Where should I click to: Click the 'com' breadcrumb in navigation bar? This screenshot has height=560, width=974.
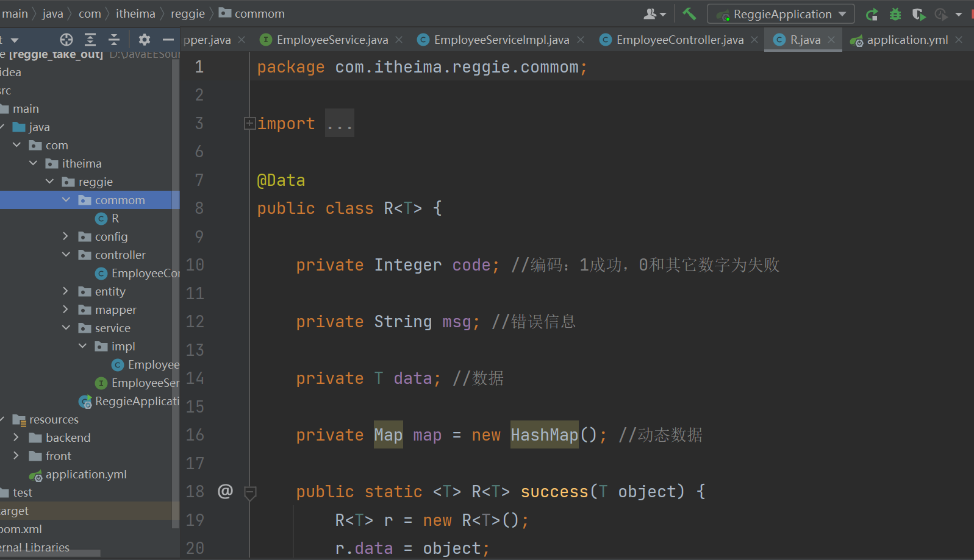[x=90, y=13]
